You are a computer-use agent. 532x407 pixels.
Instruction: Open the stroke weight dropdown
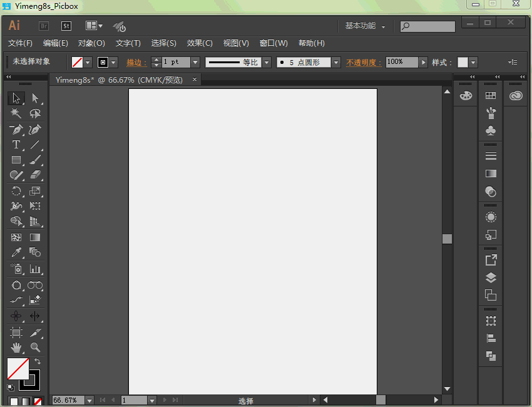(195, 62)
